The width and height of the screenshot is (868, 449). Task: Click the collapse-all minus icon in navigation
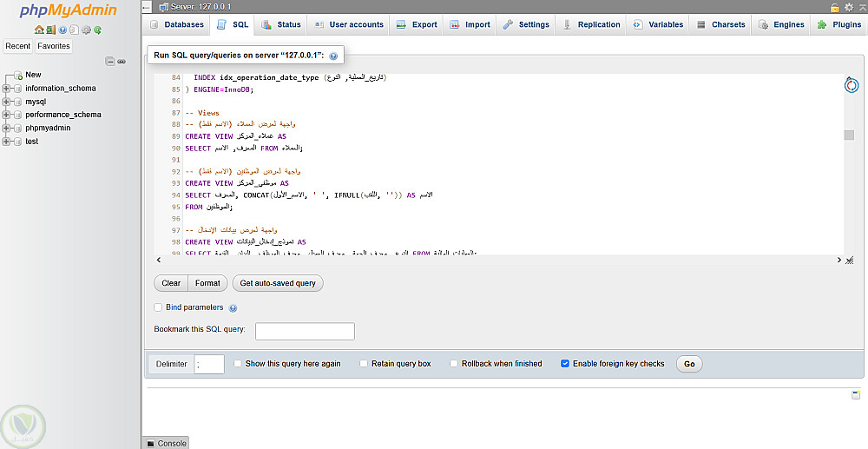(x=110, y=62)
